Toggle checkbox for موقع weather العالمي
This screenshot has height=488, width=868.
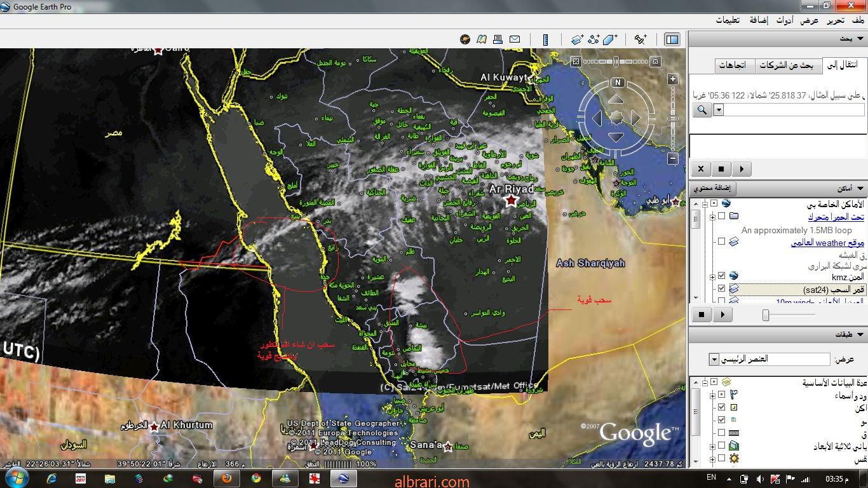point(721,241)
